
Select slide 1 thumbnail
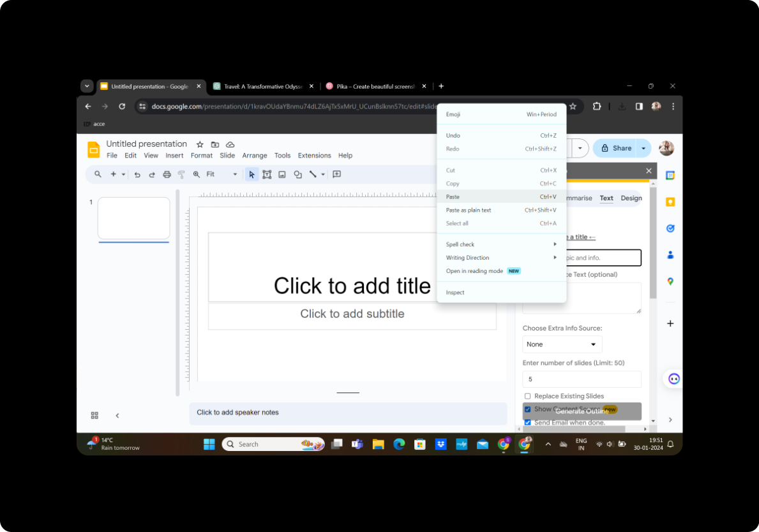133,218
